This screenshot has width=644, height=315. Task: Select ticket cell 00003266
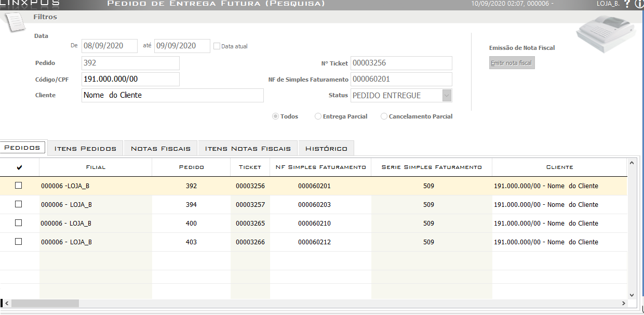coord(250,242)
